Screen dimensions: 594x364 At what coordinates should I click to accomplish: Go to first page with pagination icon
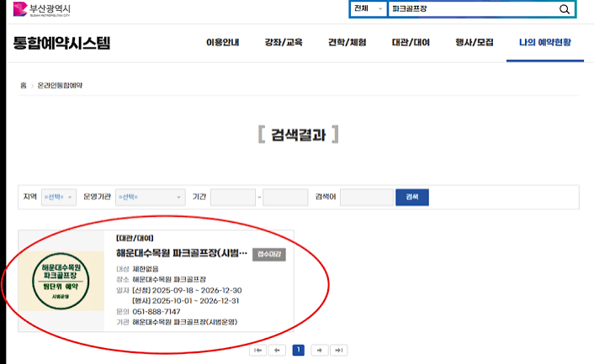[x=257, y=351]
